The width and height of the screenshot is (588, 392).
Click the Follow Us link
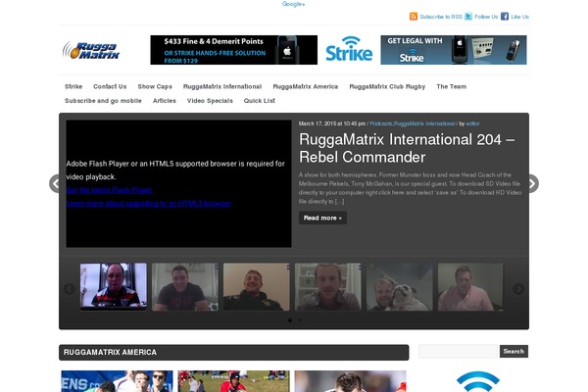coord(486,17)
